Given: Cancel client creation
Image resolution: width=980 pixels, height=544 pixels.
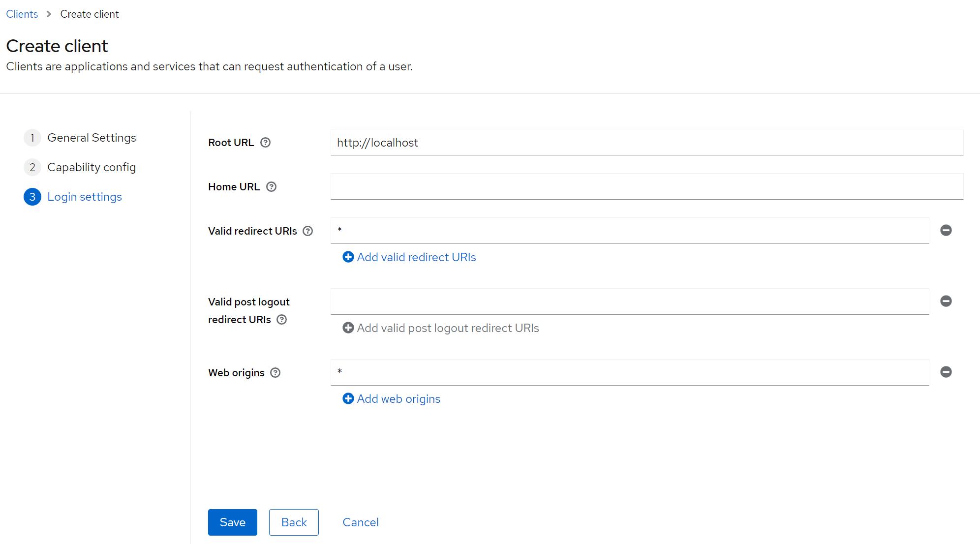Looking at the screenshot, I should [x=360, y=522].
